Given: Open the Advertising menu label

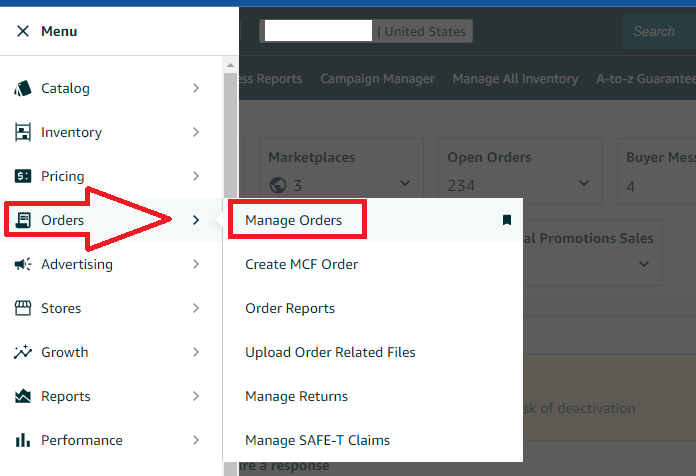Looking at the screenshot, I should 77,264.
